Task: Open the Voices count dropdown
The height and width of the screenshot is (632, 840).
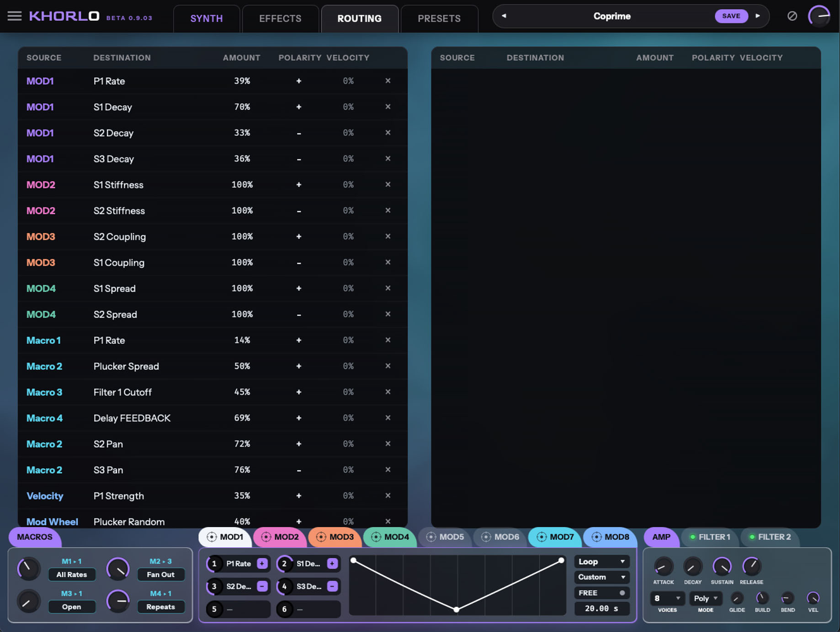Action: click(x=667, y=598)
